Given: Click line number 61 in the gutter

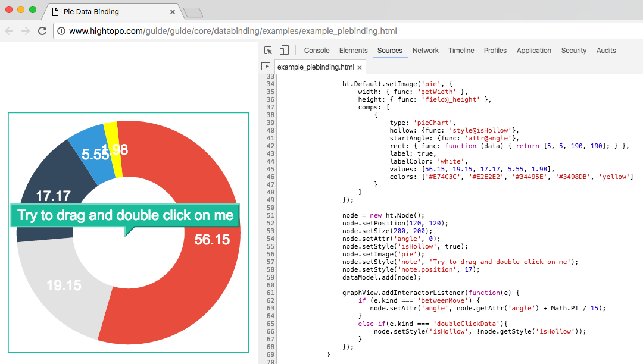Looking at the screenshot, I should pos(270,293).
